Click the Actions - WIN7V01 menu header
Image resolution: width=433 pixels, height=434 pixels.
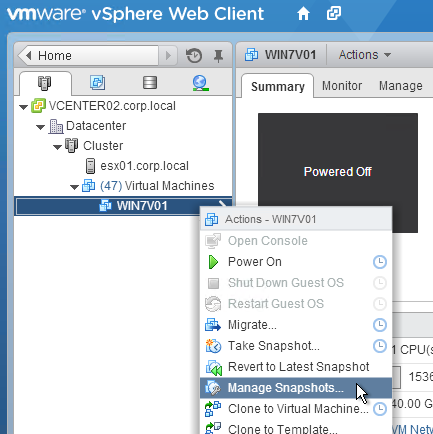[x=296, y=219]
